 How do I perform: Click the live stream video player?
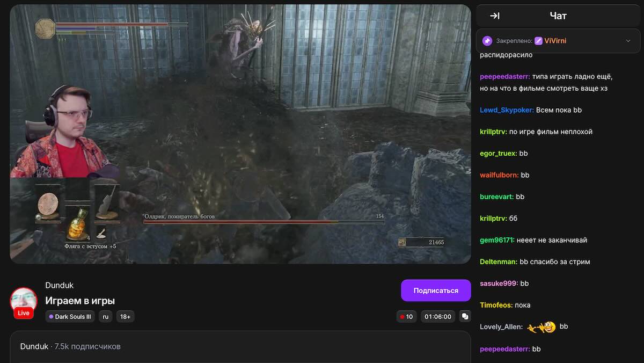tap(240, 134)
